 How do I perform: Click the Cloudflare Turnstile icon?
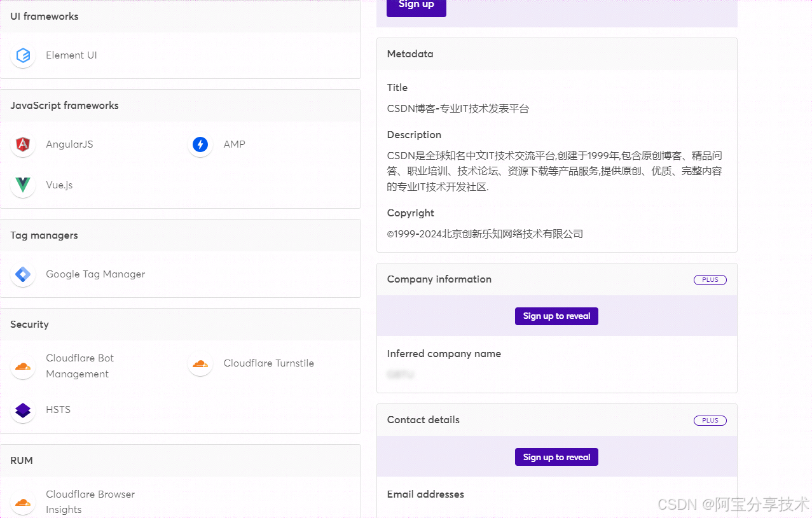[200, 363]
